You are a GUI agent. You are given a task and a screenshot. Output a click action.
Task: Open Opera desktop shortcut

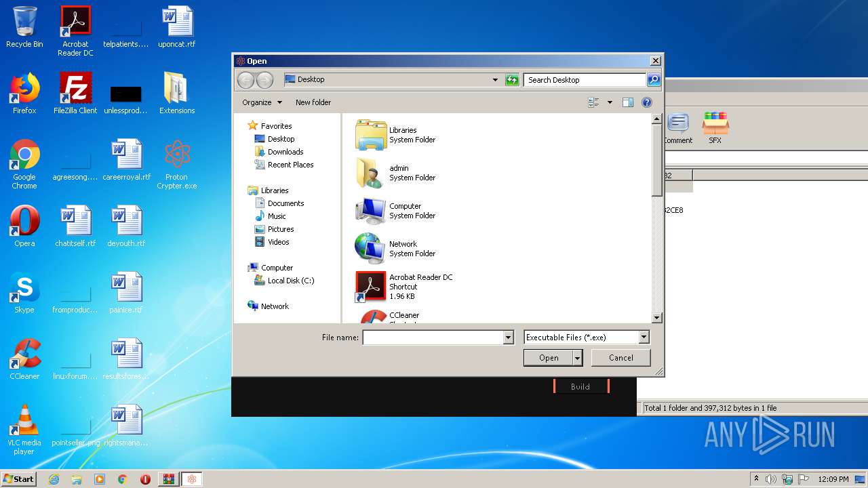(24, 226)
